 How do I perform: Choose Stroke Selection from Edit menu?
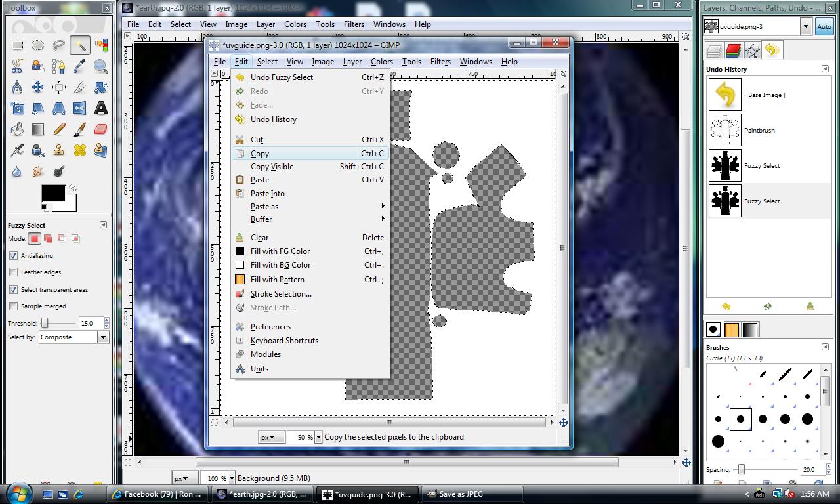[x=281, y=294]
